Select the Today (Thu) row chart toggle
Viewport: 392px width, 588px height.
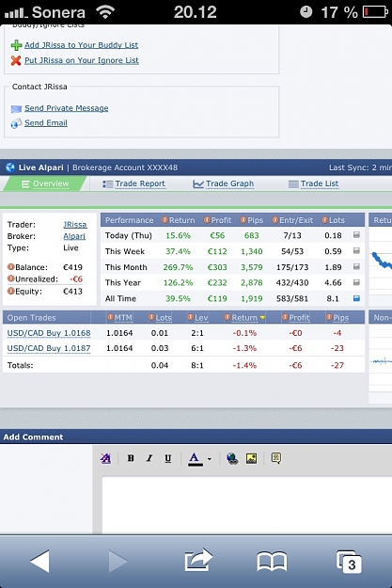(356, 235)
